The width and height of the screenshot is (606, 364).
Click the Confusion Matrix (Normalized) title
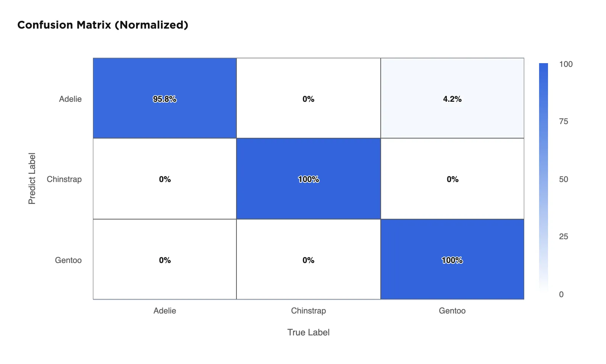click(x=103, y=25)
